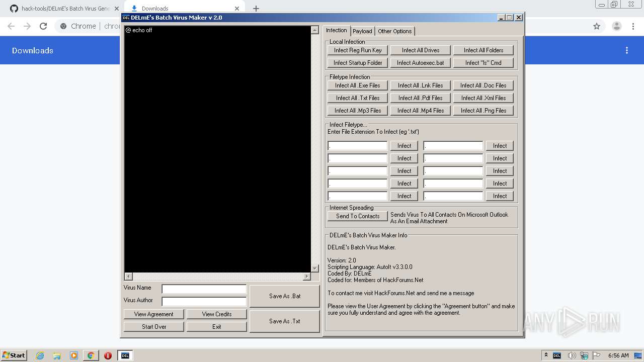Click Infect Startup Folder

[x=358, y=63]
